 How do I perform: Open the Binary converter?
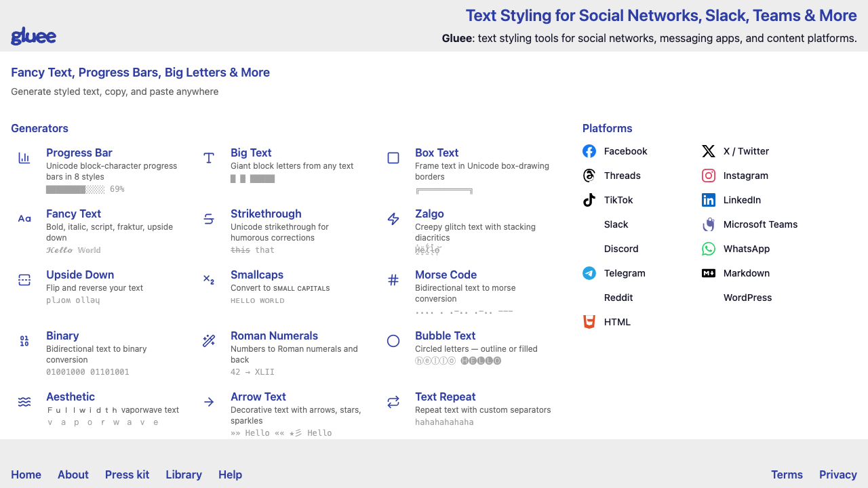tap(62, 335)
